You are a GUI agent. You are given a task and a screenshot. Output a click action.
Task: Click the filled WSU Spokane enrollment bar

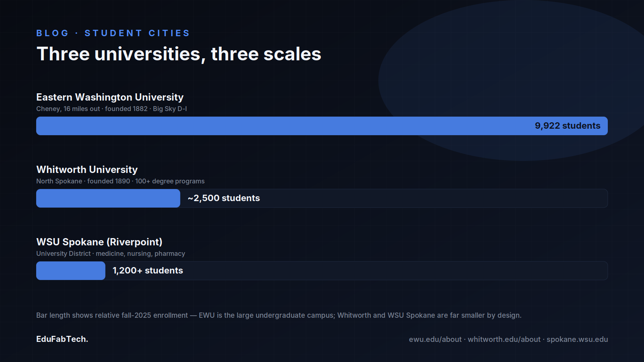click(x=71, y=271)
